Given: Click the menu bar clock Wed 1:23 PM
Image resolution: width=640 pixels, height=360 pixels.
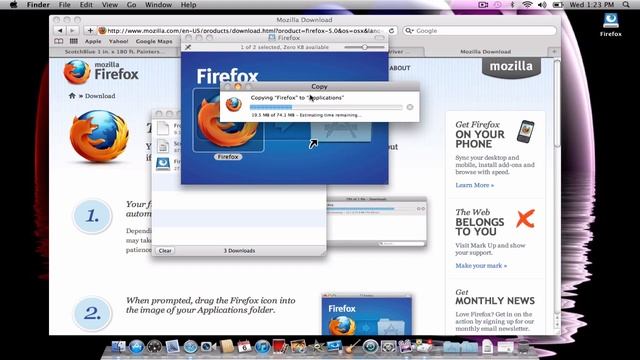Looking at the screenshot, I should tap(591, 5).
